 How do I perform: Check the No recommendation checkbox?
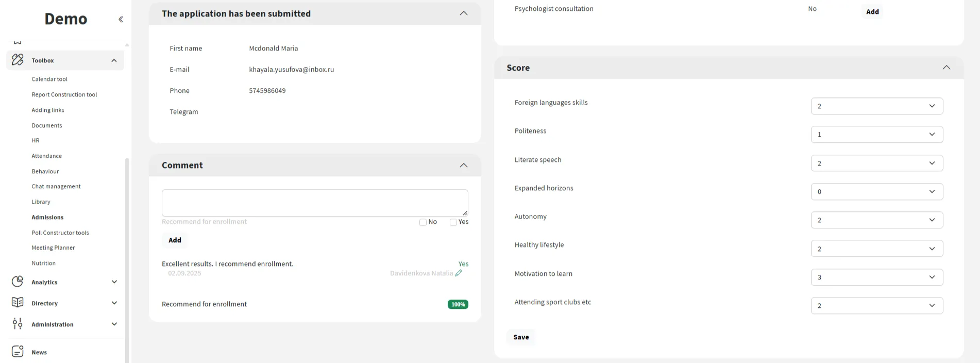tap(423, 222)
